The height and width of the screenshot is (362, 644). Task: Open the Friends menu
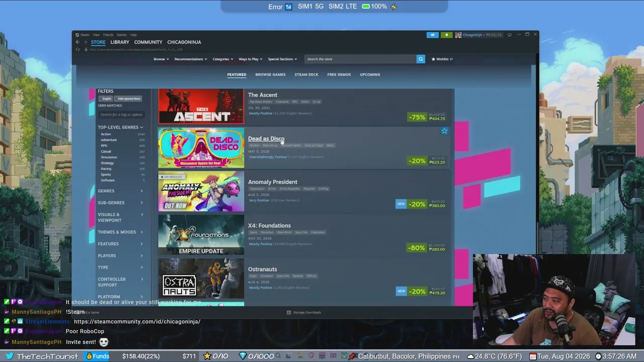tap(108, 35)
